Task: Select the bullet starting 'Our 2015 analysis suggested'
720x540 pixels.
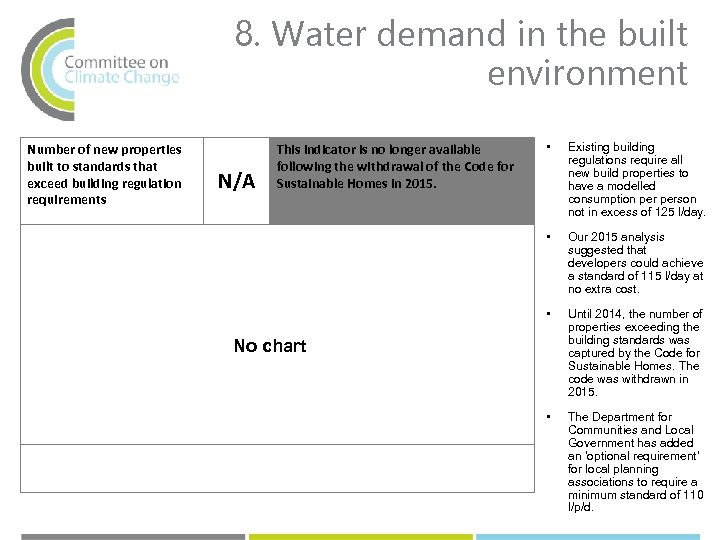Action: (x=635, y=263)
